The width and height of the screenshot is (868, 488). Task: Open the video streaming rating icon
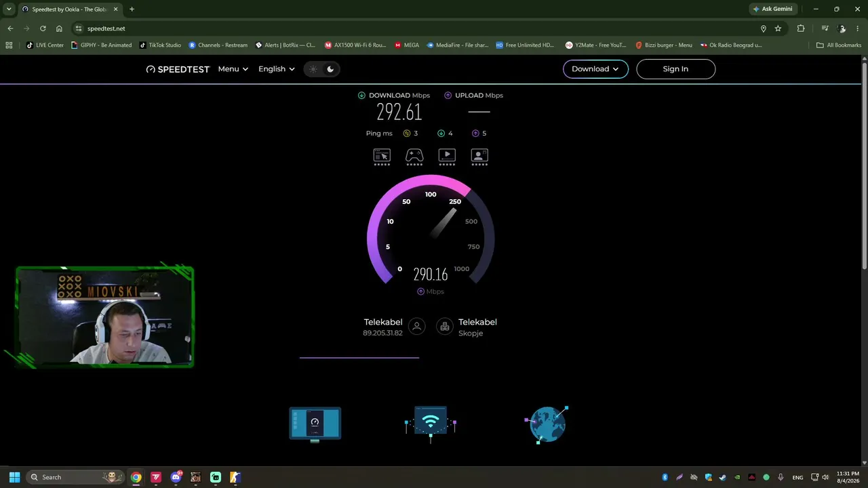(447, 156)
